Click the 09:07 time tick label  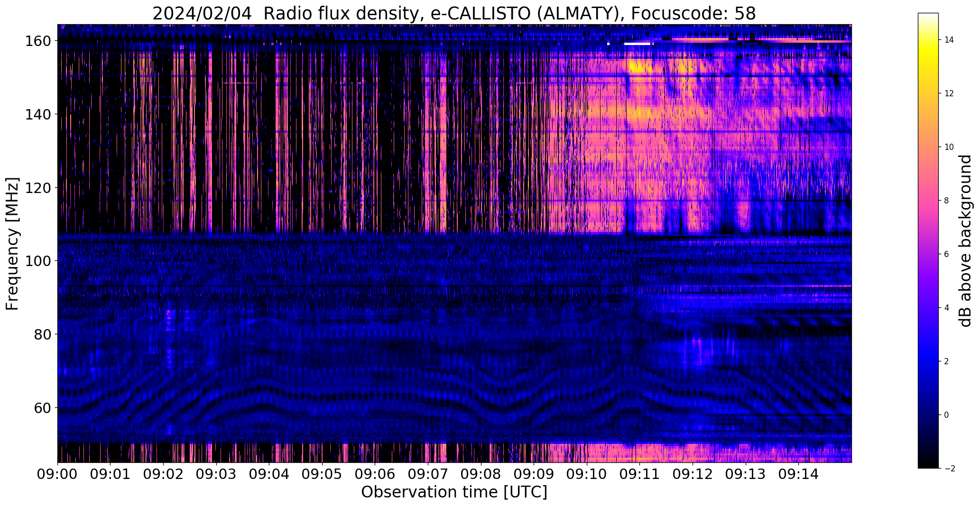428,474
